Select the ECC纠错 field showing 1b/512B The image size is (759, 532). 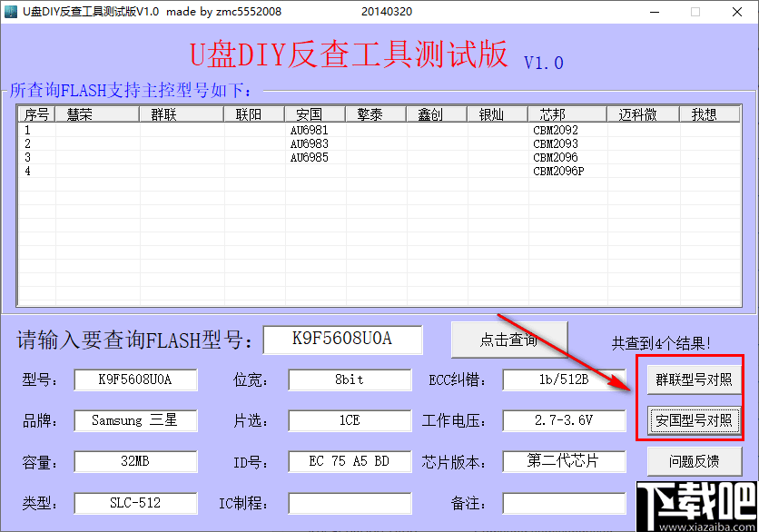click(563, 379)
